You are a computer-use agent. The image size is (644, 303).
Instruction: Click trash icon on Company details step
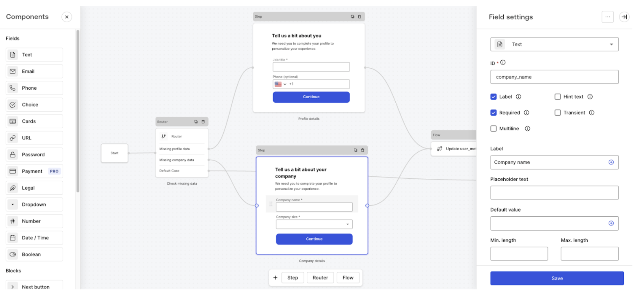[362, 150]
